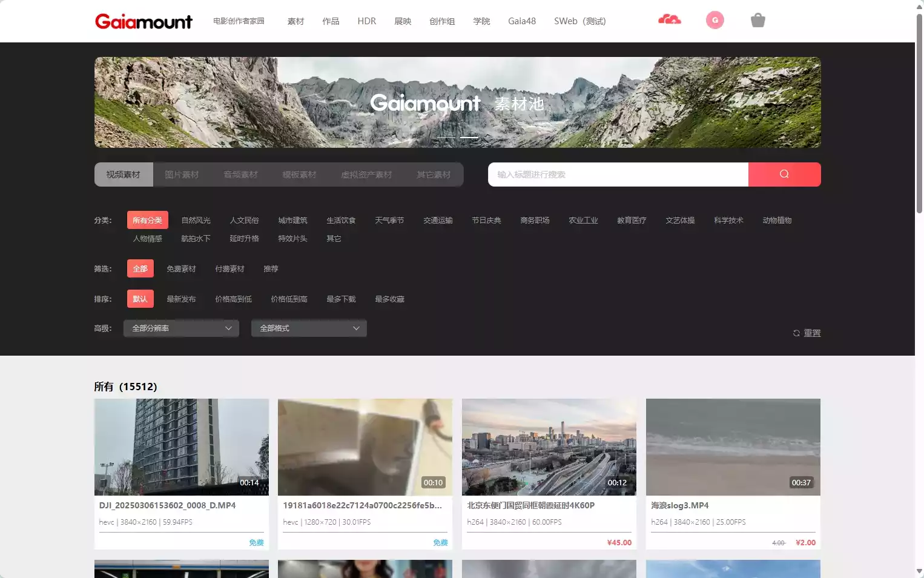
Task: Open the SWeb (测试) navigation item
Action: click(x=580, y=21)
